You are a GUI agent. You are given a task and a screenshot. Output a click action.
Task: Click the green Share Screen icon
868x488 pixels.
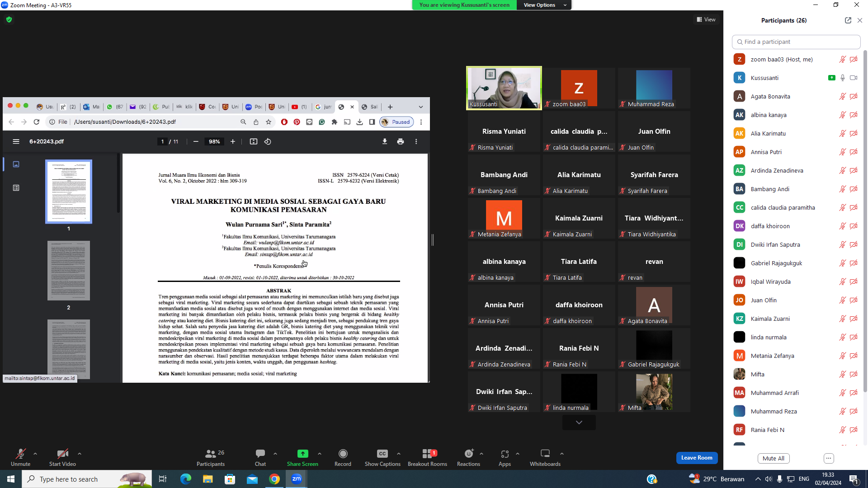pyautogui.click(x=302, y=454)
